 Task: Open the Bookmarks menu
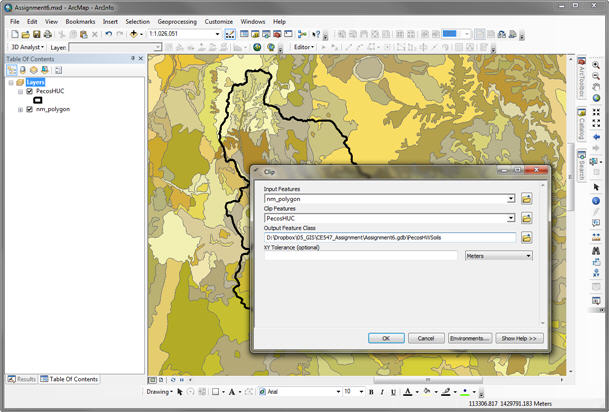[x=80, y=22]
